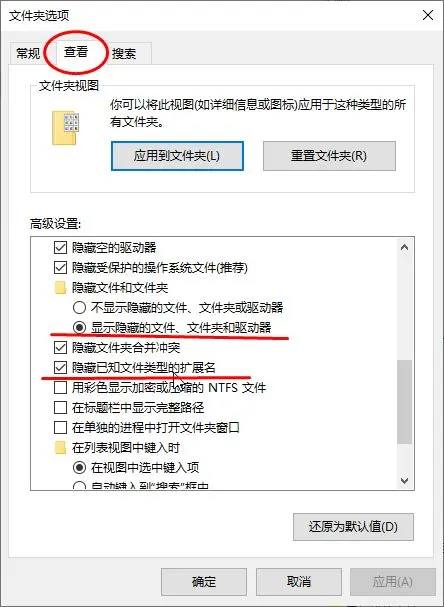Uncheck 隐藏受保护的操作系统文件(推荐)
444x607 pixels.
coord(60,267)
